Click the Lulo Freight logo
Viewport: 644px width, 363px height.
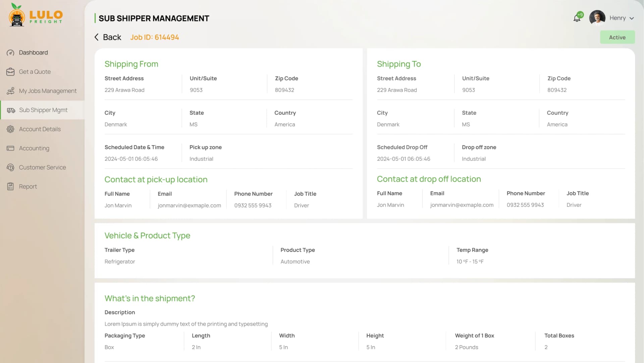pos(36,15)
